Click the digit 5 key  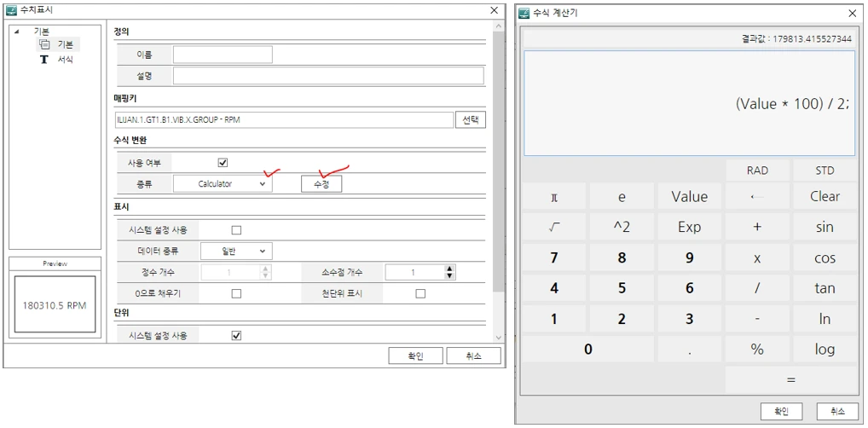[x=622, y=288]
